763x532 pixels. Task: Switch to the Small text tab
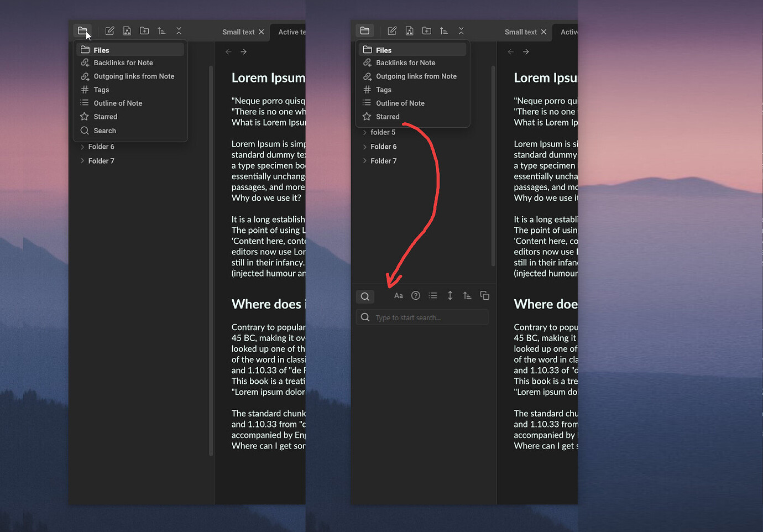coord(239,32)
